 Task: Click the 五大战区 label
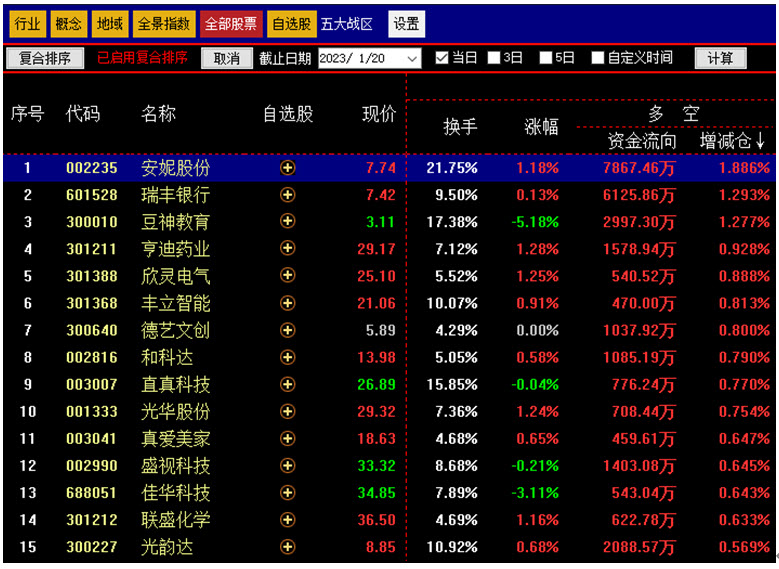point(347,24)
